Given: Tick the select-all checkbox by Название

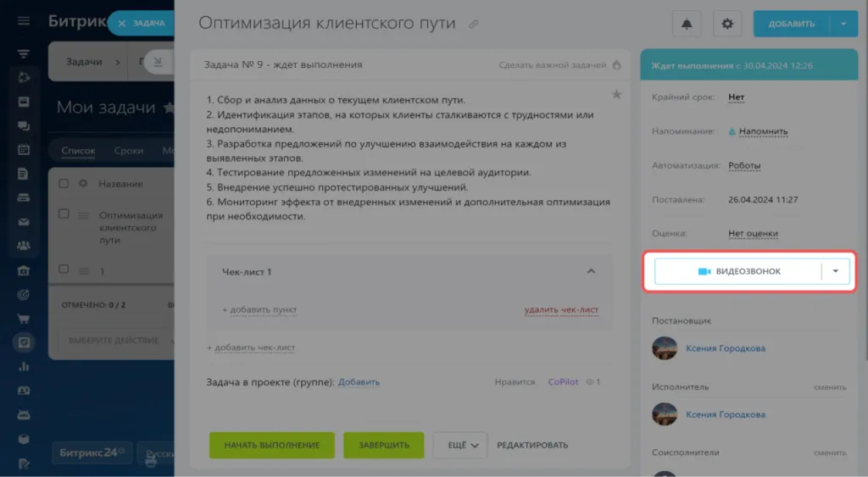Looking at the screenshot, I should (64, 183).
